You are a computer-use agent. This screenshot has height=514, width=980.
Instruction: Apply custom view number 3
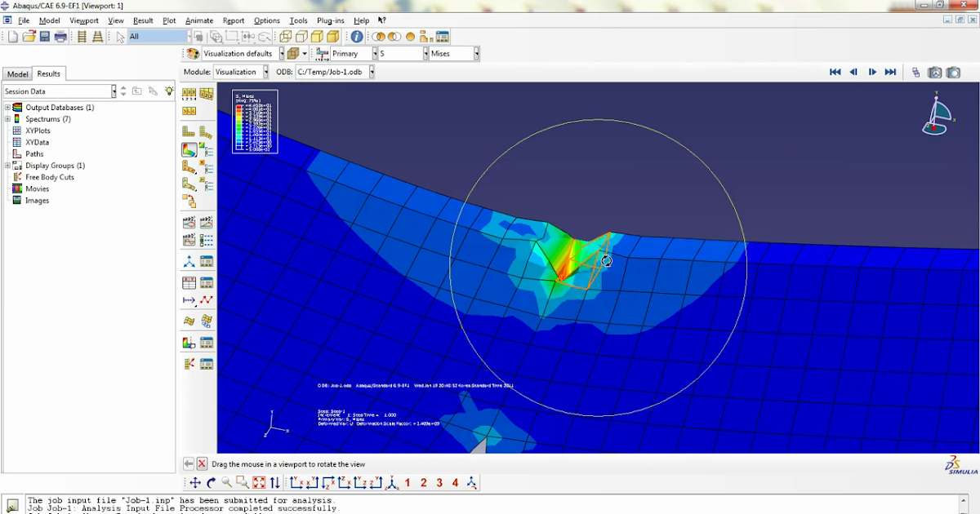pyautogui.click(x=439, y=483)
